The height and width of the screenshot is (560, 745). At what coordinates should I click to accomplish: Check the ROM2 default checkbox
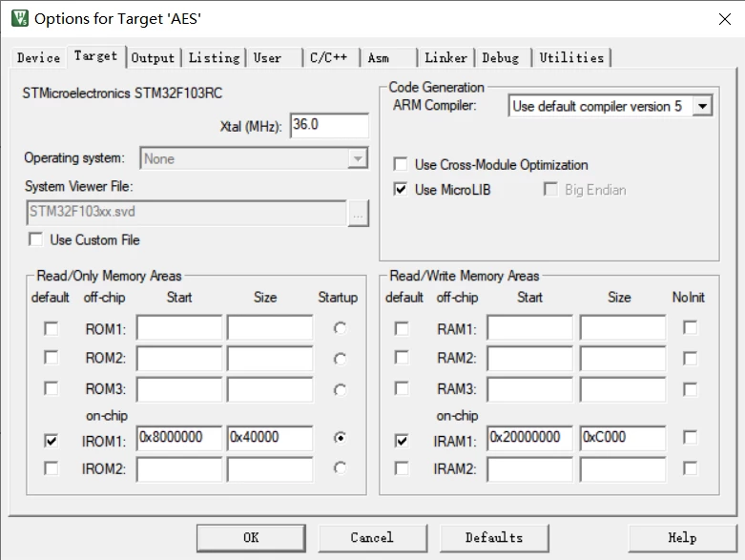tap(51, 358)
